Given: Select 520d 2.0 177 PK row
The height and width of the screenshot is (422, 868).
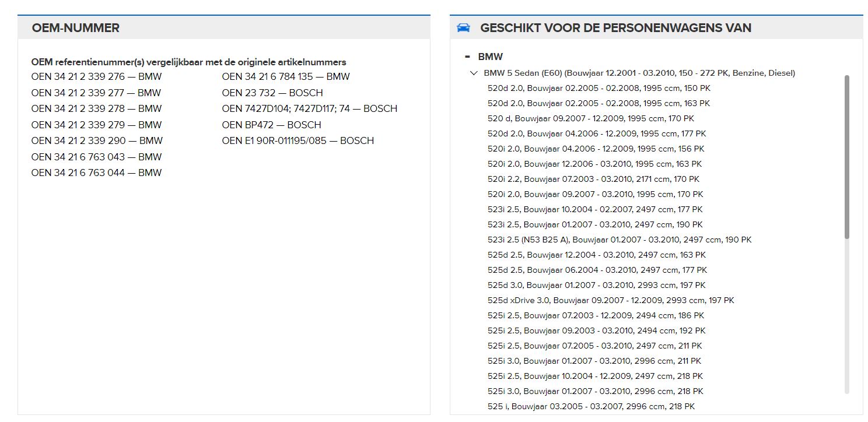Looking at the screenshot, I should tap(597, 133).
